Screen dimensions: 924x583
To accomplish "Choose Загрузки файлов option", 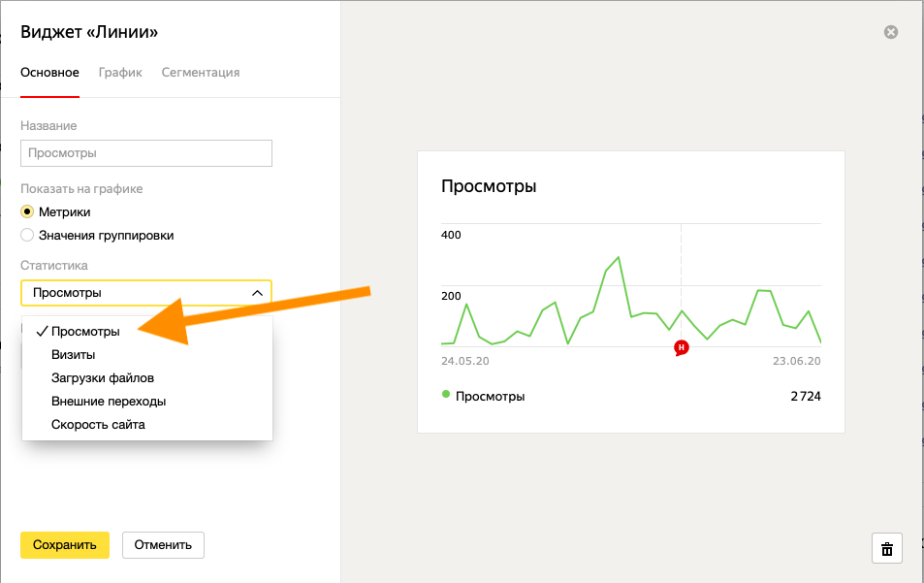I will click(103, 377).
